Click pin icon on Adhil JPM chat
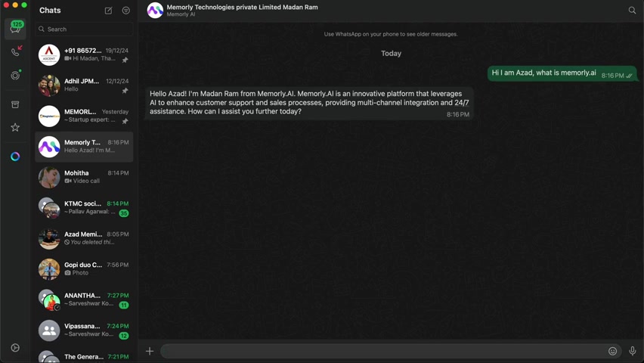 pos(125,91)
